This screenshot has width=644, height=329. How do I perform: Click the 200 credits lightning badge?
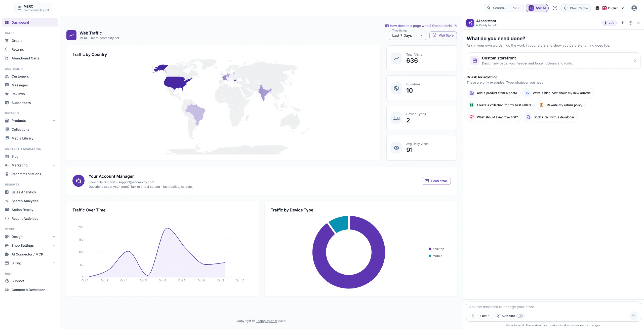coord(609,23)
